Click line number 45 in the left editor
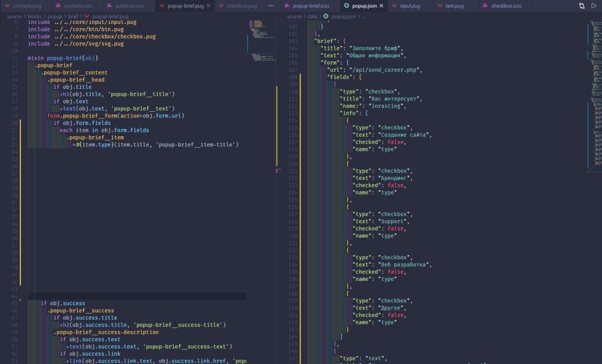The width and height of the screenshot is (602, 364). (x=15, y=303)
